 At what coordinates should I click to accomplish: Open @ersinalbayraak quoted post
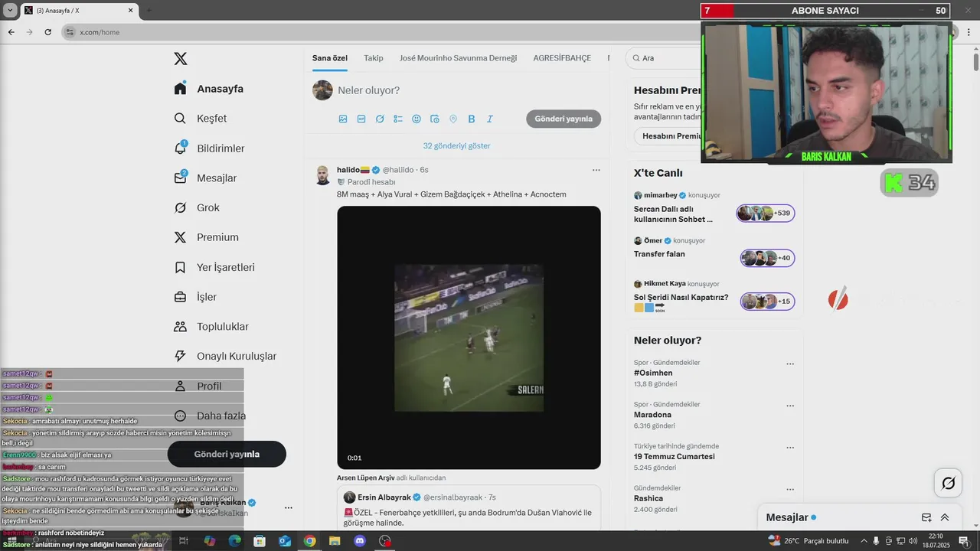(x=469, y=507)
